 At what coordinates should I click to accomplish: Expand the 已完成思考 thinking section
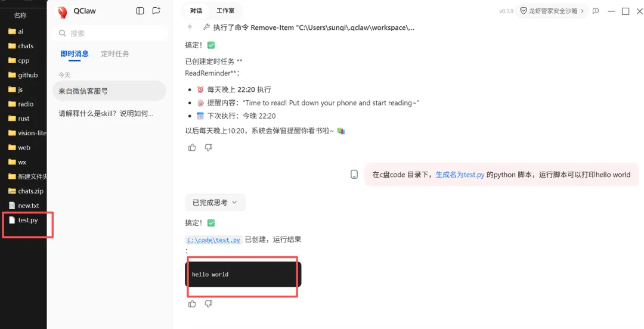point(215,203)
